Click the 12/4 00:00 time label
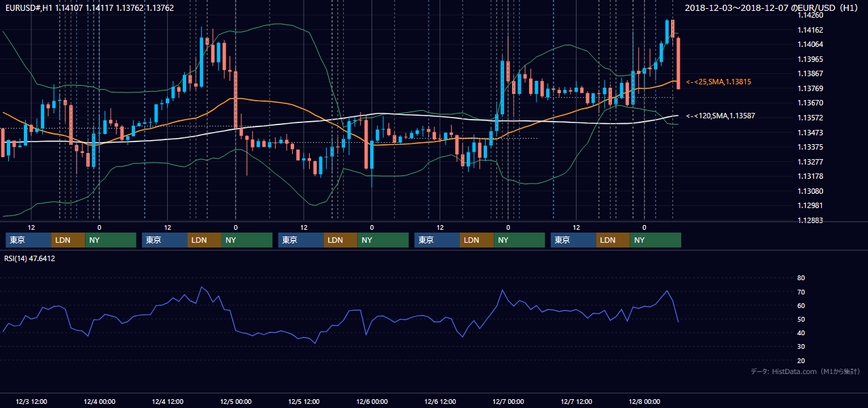This screenshot has width=868, height=408. point(99,401)
